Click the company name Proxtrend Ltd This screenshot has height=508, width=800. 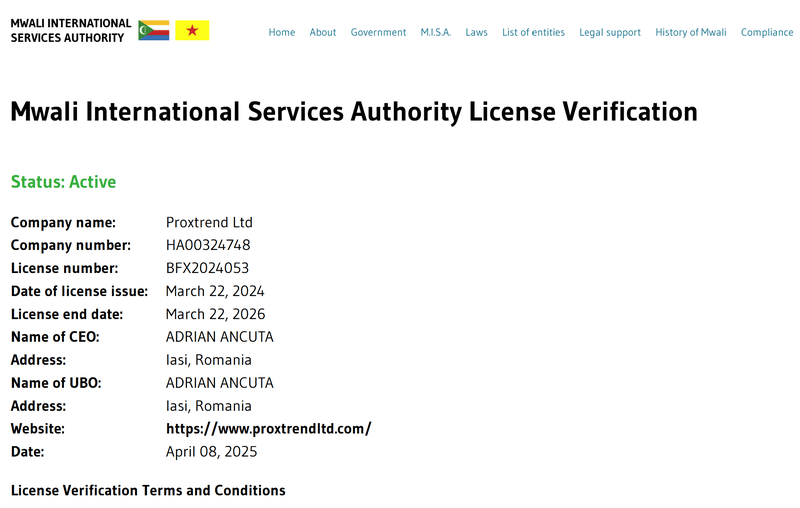click(x=209, y=222)
